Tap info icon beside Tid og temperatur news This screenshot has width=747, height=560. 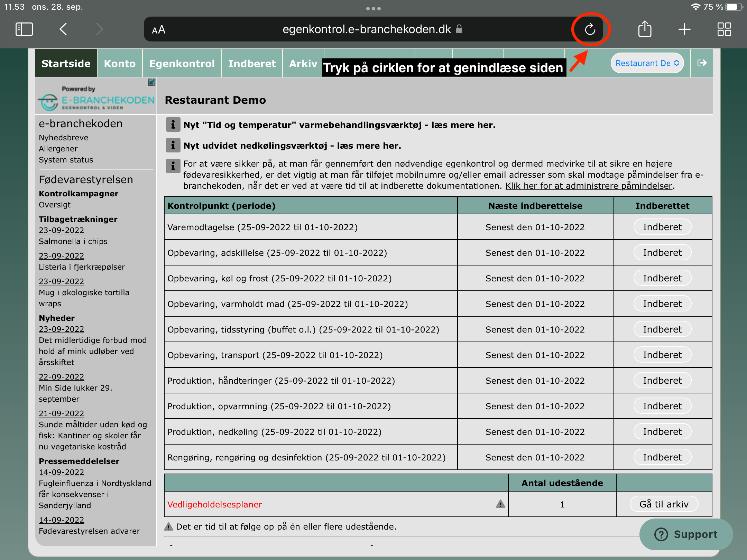[173, 124]
